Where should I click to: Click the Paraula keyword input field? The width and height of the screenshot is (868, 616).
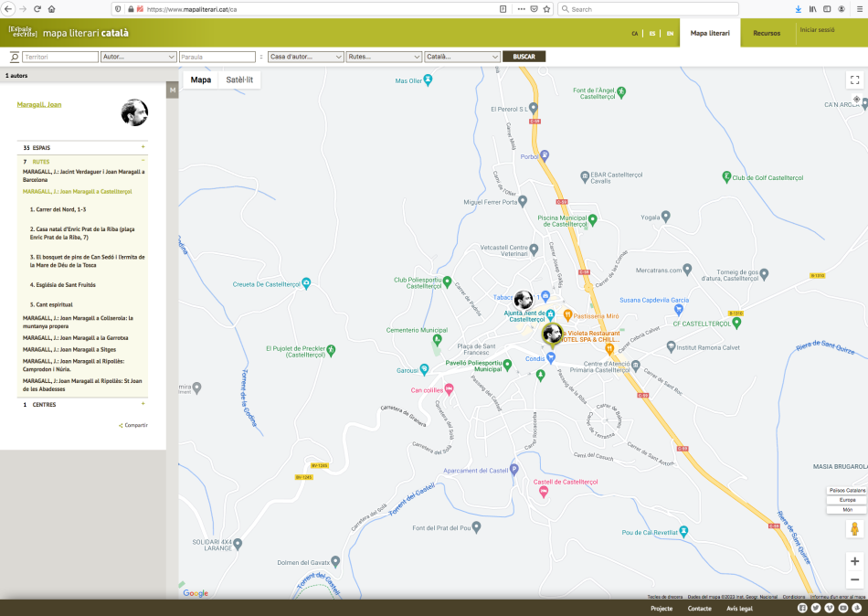pos(218,57)
